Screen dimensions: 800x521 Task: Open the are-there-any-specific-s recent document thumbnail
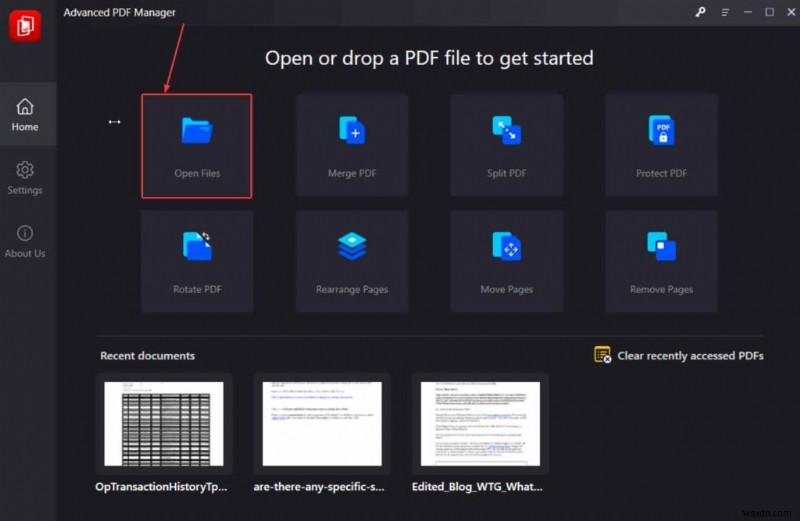pyautogui.click(x=322, y=424)
